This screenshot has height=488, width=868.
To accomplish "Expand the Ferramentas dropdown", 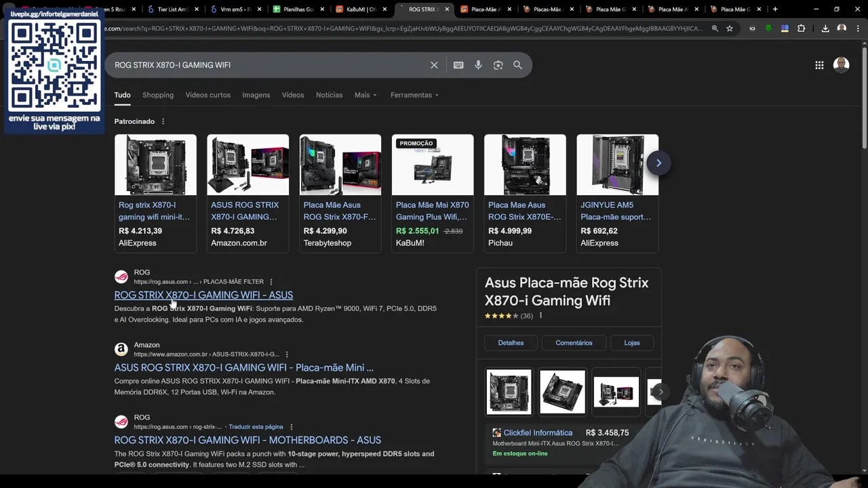I will pyautogui.click(x=414, y=95).
